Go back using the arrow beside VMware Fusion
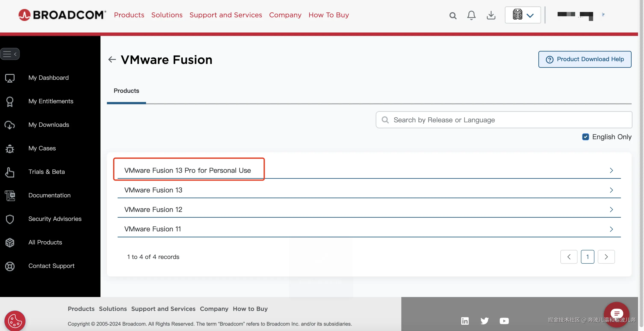The width and height of the screenshot is (644, 331). coord(112,59)
